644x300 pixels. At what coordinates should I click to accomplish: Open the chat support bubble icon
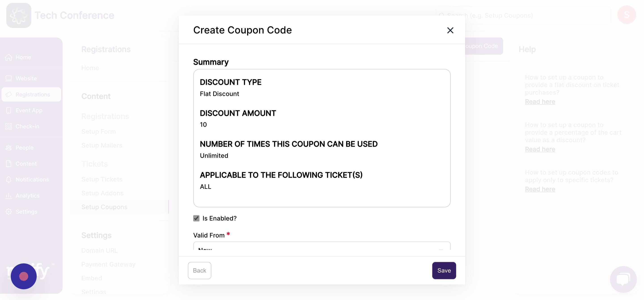click(x=623, y=279)
